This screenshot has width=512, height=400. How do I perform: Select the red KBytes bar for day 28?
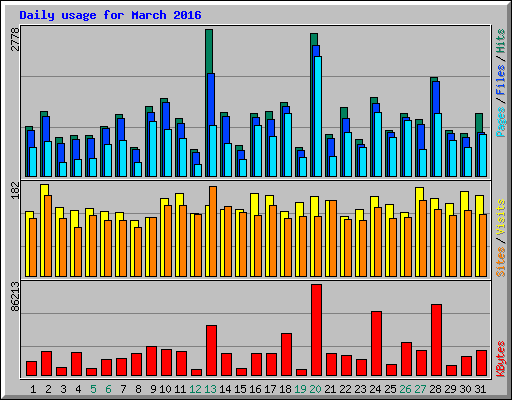[x=436, y=340]
